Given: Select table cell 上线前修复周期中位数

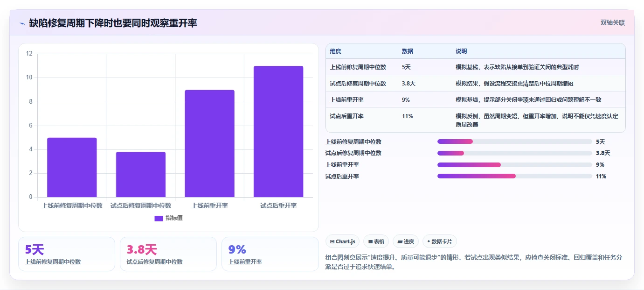Looking at the screenshot, I should pyautogui.click(x=358, y=67).
